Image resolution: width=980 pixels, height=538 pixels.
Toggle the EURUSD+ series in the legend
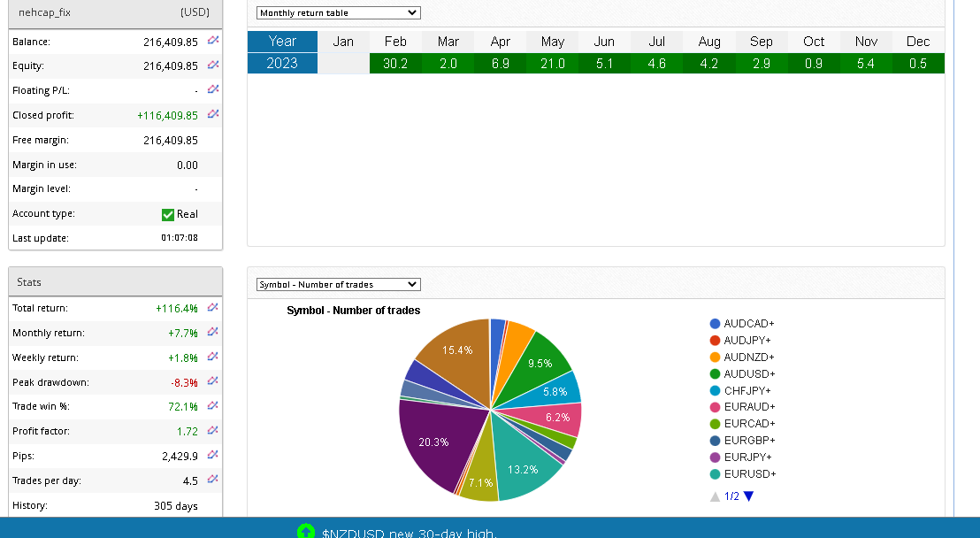click(741, 474)
